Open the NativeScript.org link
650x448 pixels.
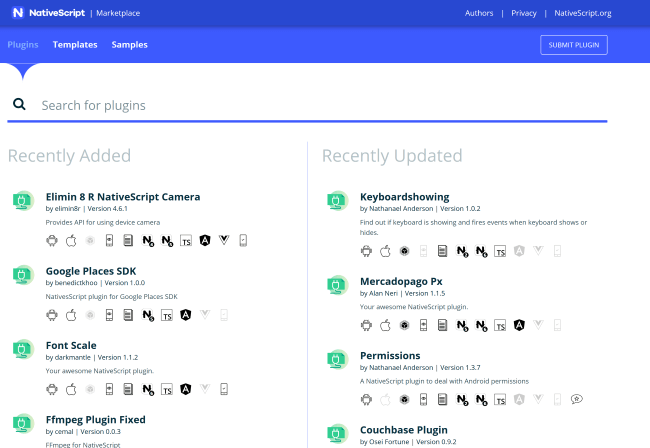click(583, 13)
